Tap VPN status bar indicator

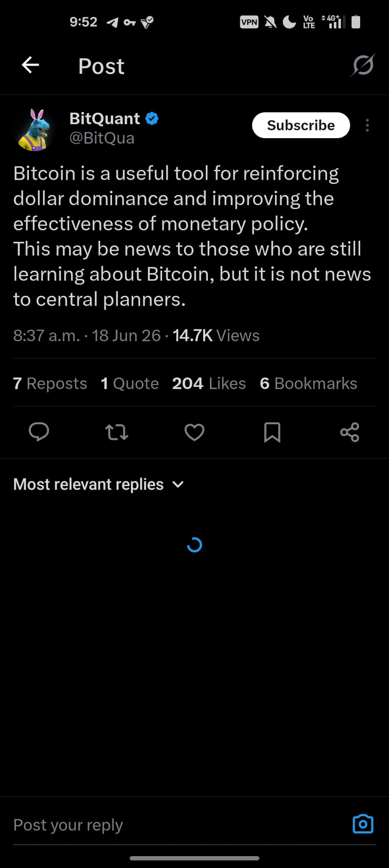coord(249,22)
